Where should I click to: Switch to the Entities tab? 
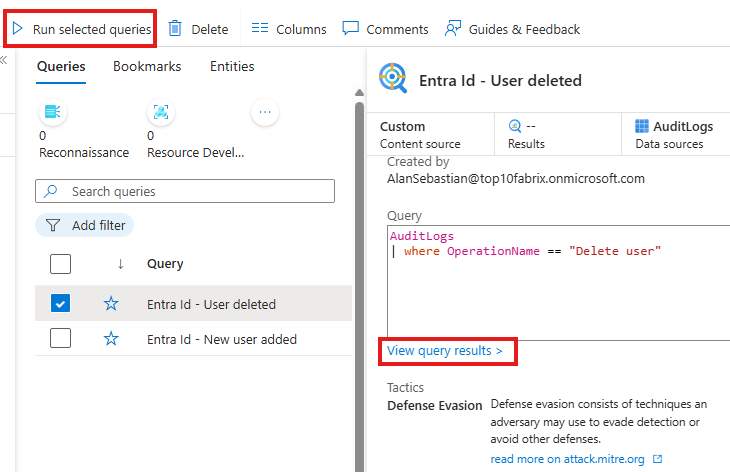(232, 67)
